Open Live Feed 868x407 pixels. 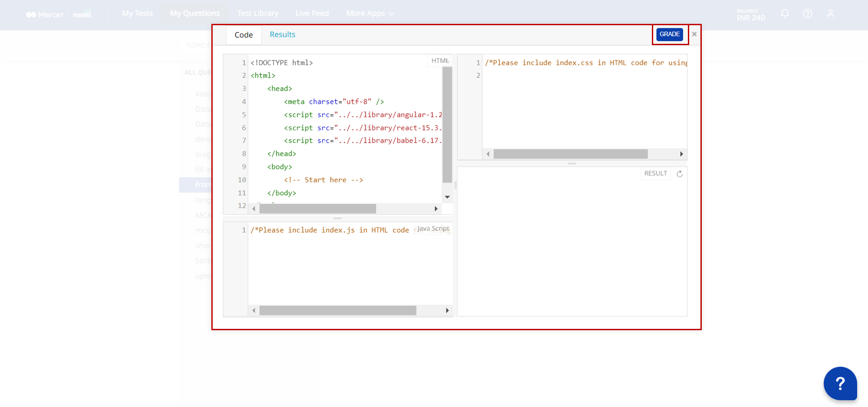pos(312,13)
